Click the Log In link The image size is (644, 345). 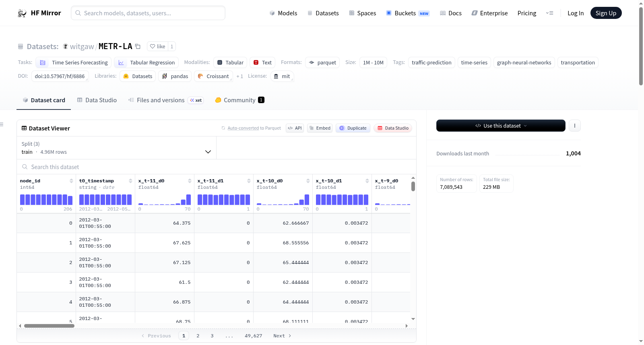click(576, 13)
